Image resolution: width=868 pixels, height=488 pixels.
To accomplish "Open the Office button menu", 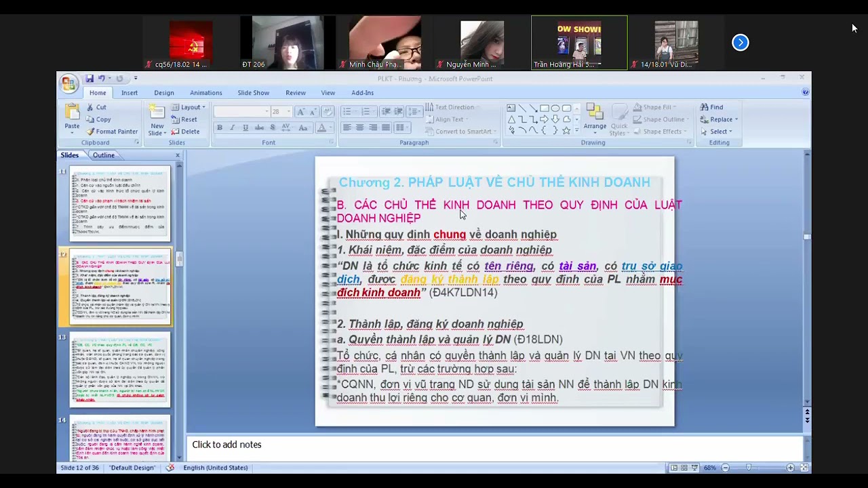I will (x=68, y=83).
